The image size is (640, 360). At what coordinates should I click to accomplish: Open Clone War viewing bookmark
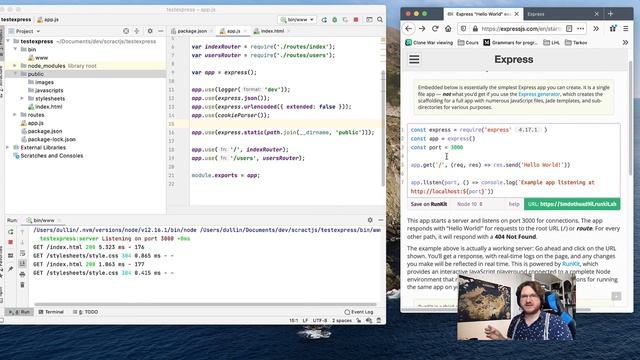(429, 42)
